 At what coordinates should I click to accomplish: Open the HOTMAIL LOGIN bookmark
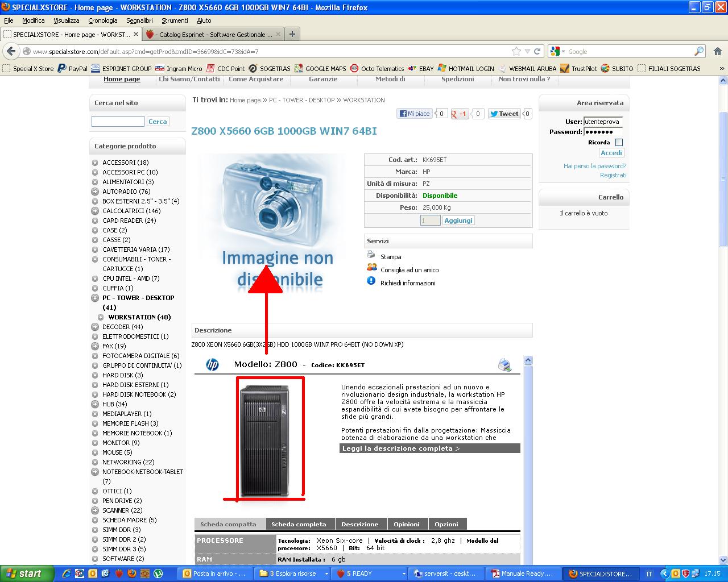466,69
